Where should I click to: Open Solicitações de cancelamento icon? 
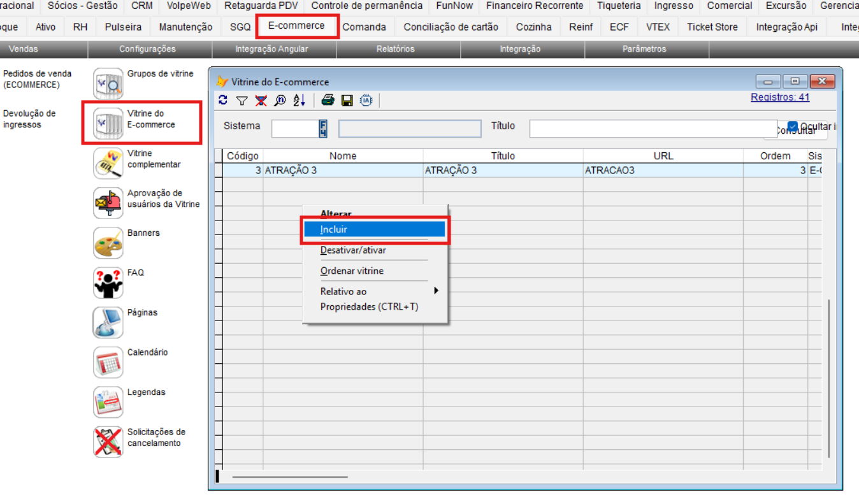tap(108, 442)
